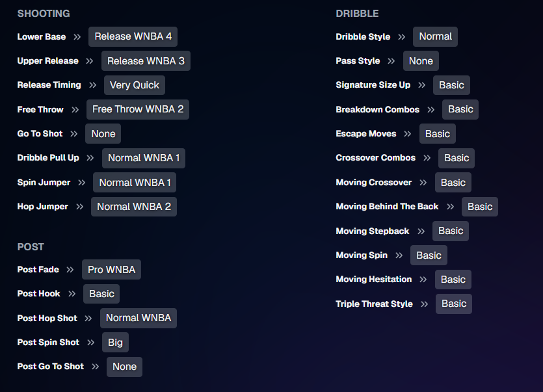The width and height of the screenshot is (543, 392).
Task: Select Basic value for Moving Stepback
Action: 451,231
